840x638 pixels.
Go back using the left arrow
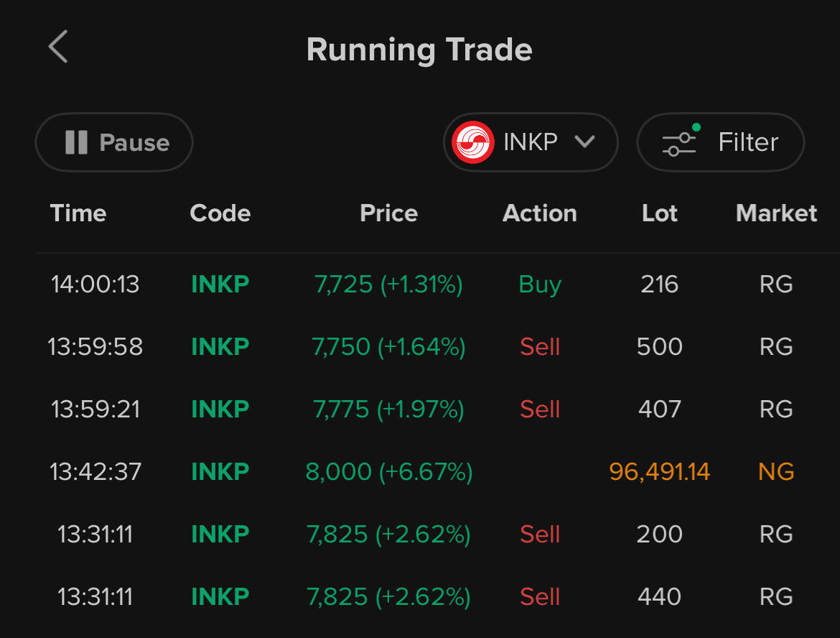point(58,47)
